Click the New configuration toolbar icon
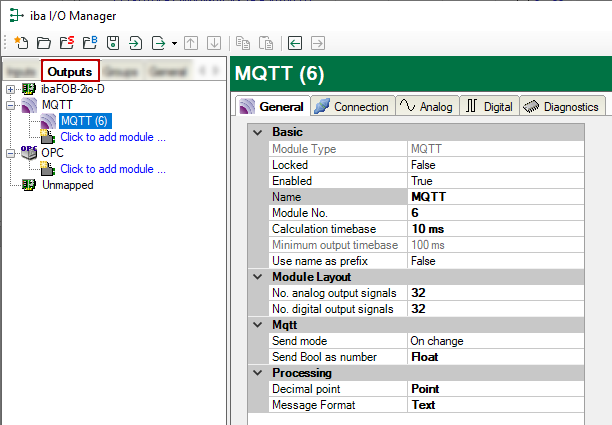Screen dimensions: 612x425 click(21, 43)
